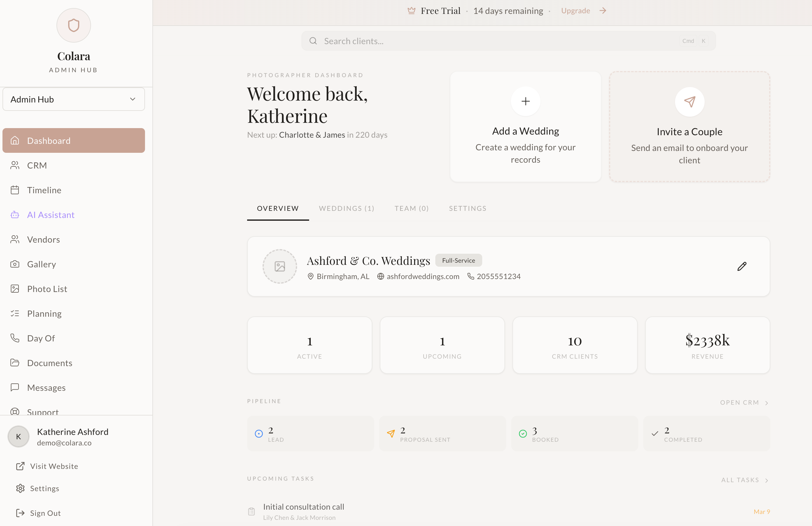Open the Initial consultation call task
The height and width of the screenshot is (526, 812).
[x=508, y=512]
